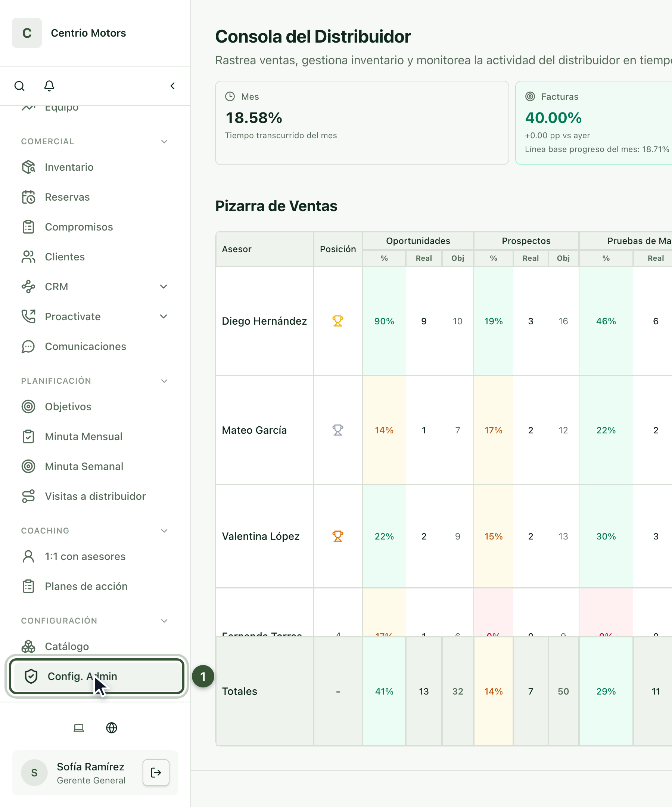The width and height of the screenshot is (672, 807).
Task: Click Mateo García's 17% Prospectos cell
Action: [x=494, y=430]
